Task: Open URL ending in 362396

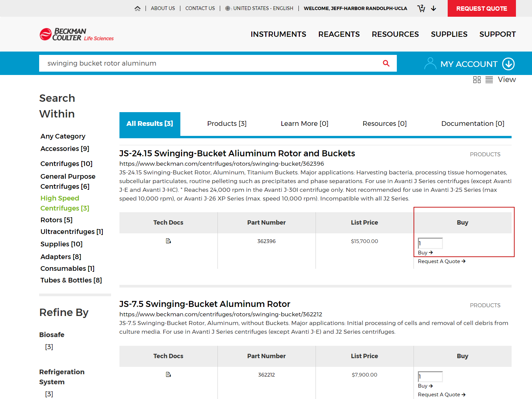Action: (222, 164)
